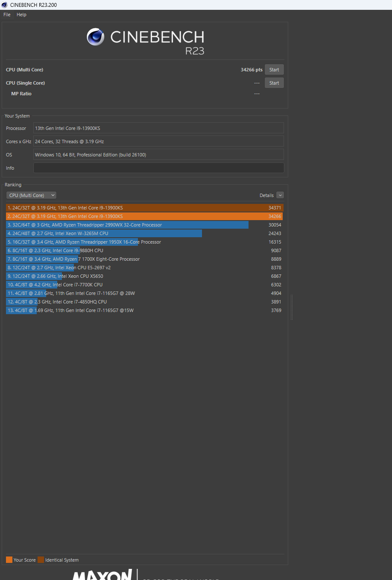Expand the Details dropdown arrow
The width and height of the screenshot is (392, 580).
280,195
